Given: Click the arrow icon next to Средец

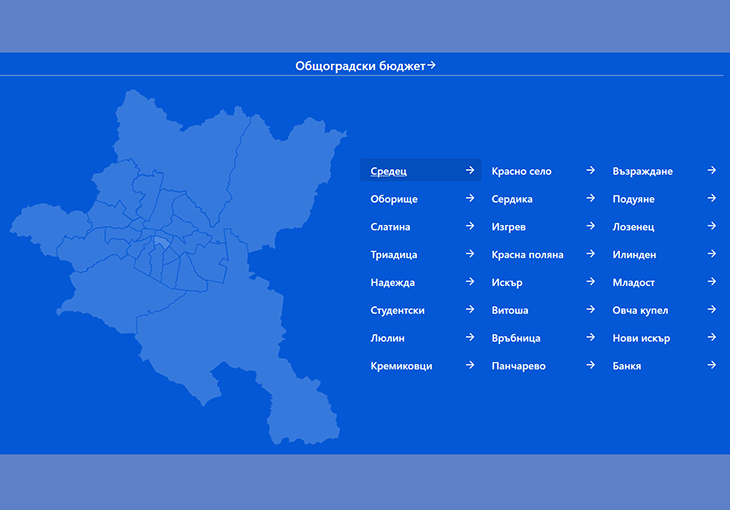Looking at the screenshot, I should tap(469, 171).
